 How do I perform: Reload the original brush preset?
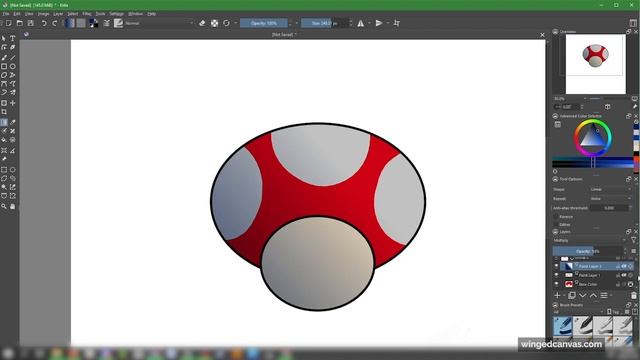coord(227,23)
